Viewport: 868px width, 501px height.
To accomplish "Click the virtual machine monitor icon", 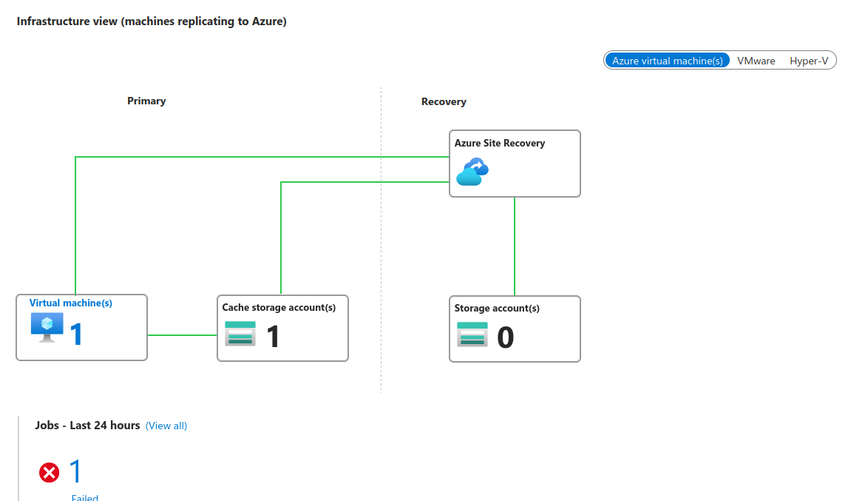I will [47, 328].
